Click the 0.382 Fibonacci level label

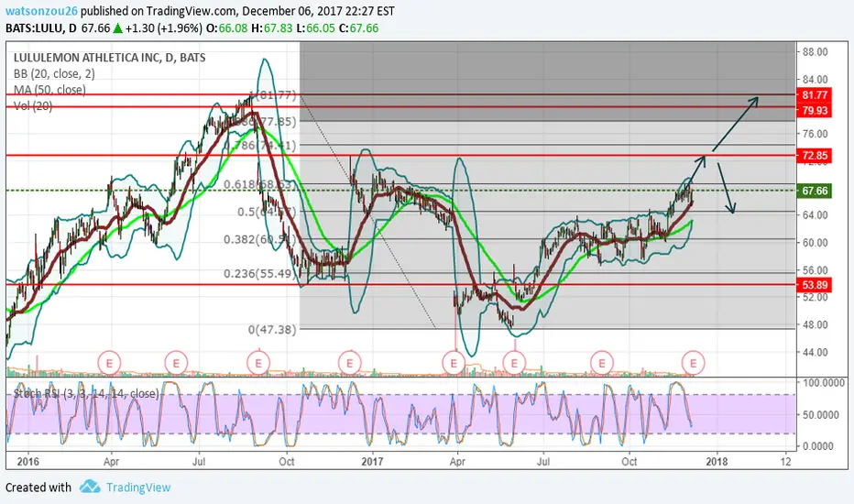[x=260, y=239]
